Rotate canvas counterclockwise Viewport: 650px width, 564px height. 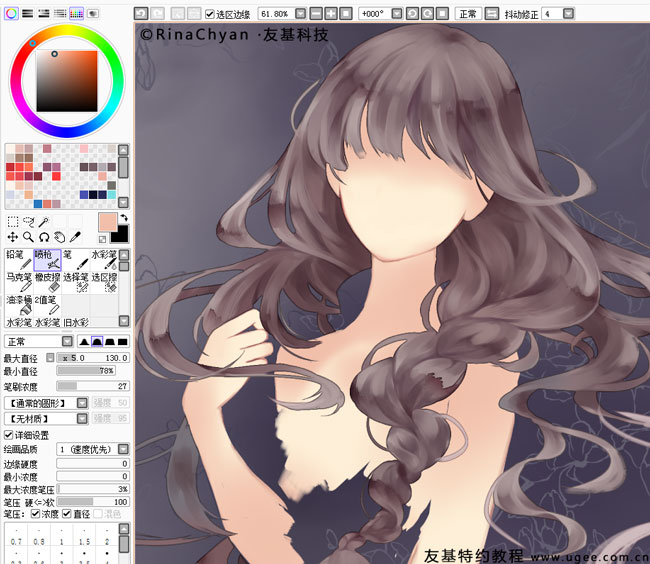click(x=412, y=14)
